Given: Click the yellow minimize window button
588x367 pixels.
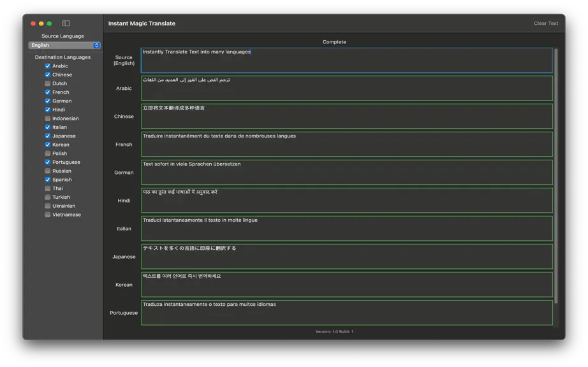Looking at the screenshot, I should (x=41, y=23).
